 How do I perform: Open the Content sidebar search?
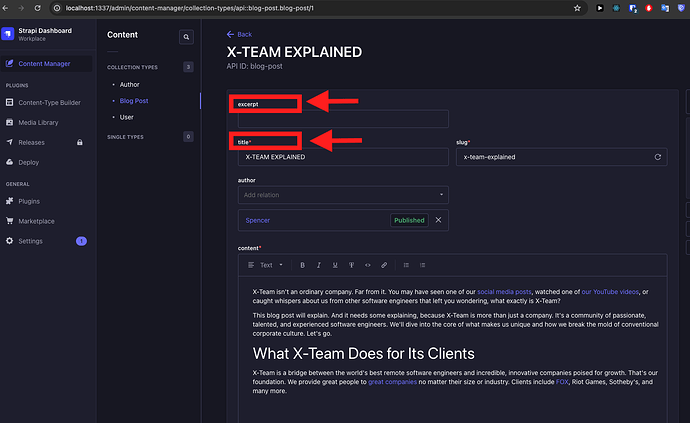185,37
